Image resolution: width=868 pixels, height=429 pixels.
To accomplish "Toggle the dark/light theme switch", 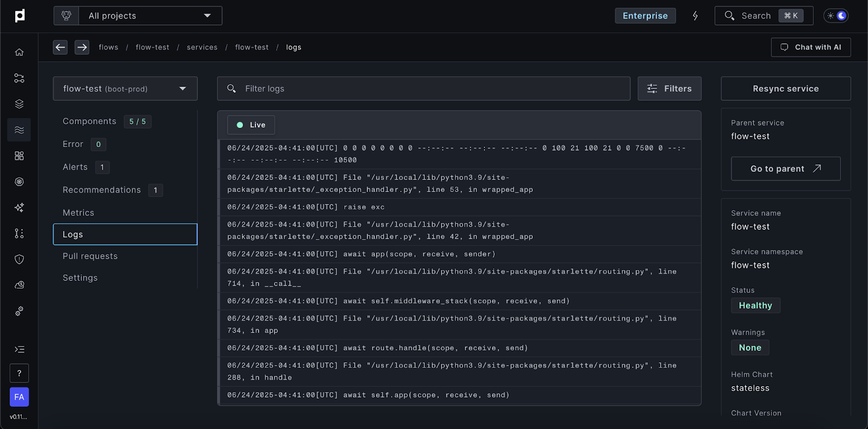I will pyautogui.click(x=836, y=16).
